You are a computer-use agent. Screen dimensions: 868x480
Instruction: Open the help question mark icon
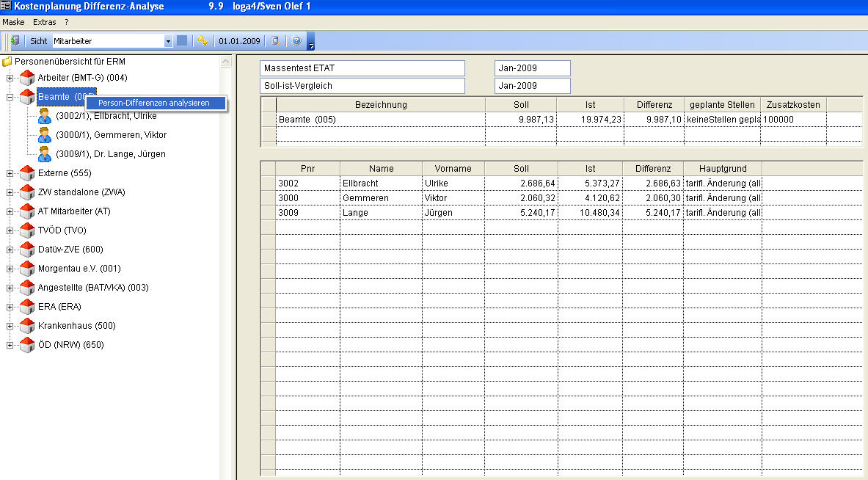[296, 41]
